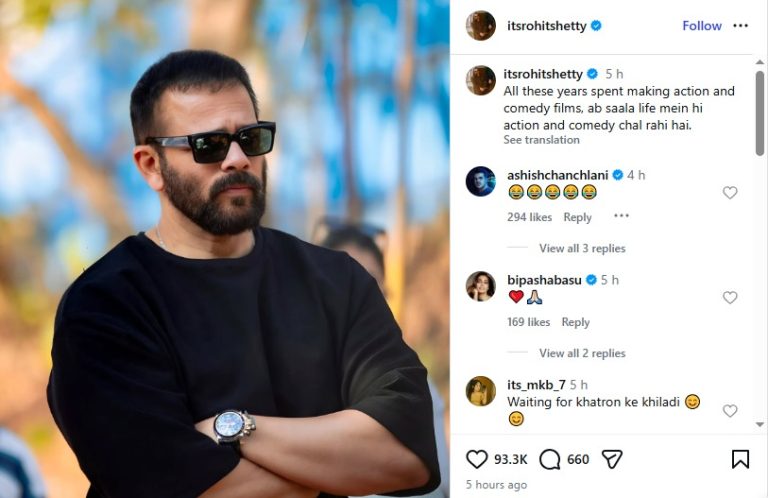Like ashishchanchlani's comment heart
The width and height of the screenshot is (768, 498).
[x=730, y=193]
